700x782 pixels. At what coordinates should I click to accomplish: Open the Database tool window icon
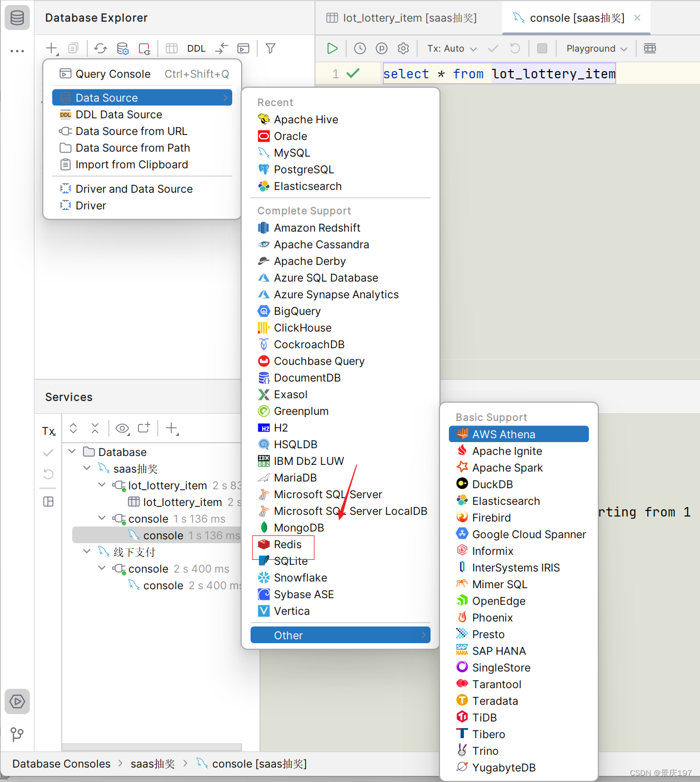point(17,18)
